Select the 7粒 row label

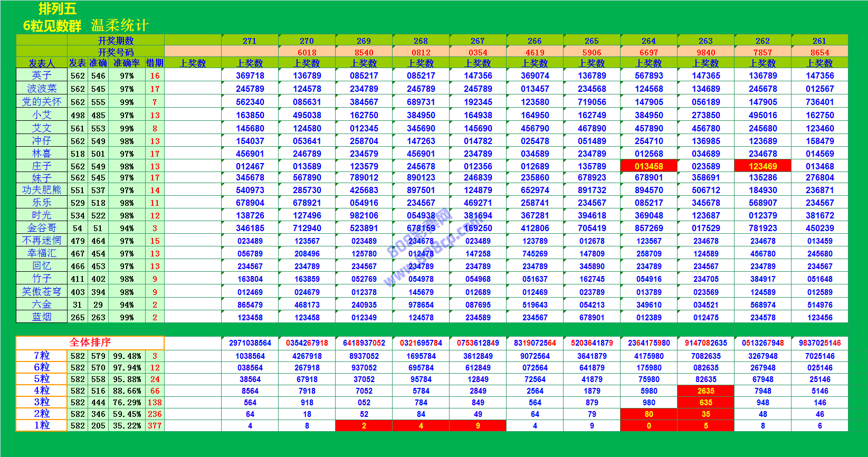point(41,356)
